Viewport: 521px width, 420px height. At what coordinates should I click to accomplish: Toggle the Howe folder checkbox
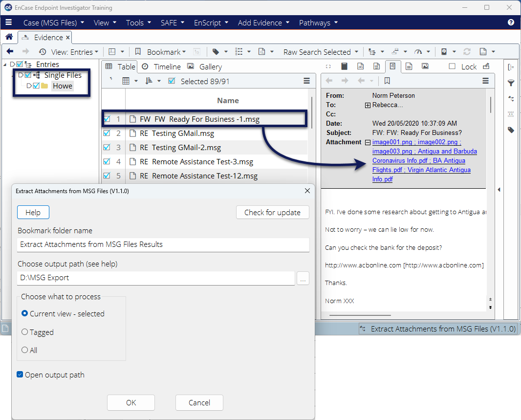[36, 86]
